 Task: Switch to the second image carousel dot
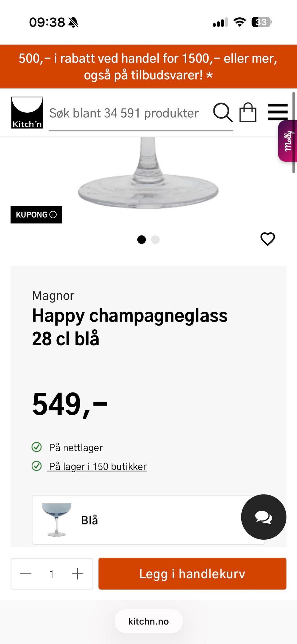point(155,240)
